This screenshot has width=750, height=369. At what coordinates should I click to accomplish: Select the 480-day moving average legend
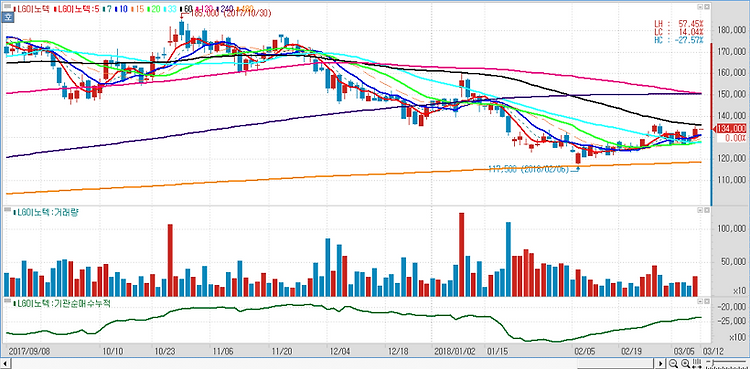pos(245,9)
